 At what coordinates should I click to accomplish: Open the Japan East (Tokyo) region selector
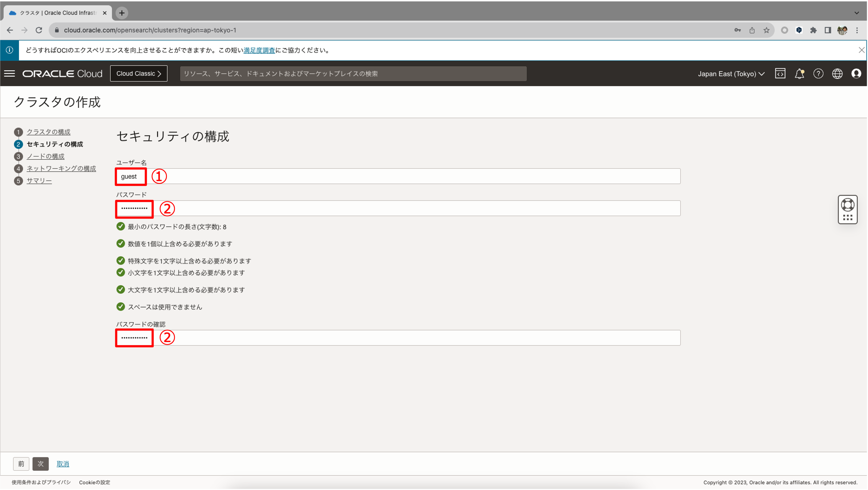tap(730, 74)
